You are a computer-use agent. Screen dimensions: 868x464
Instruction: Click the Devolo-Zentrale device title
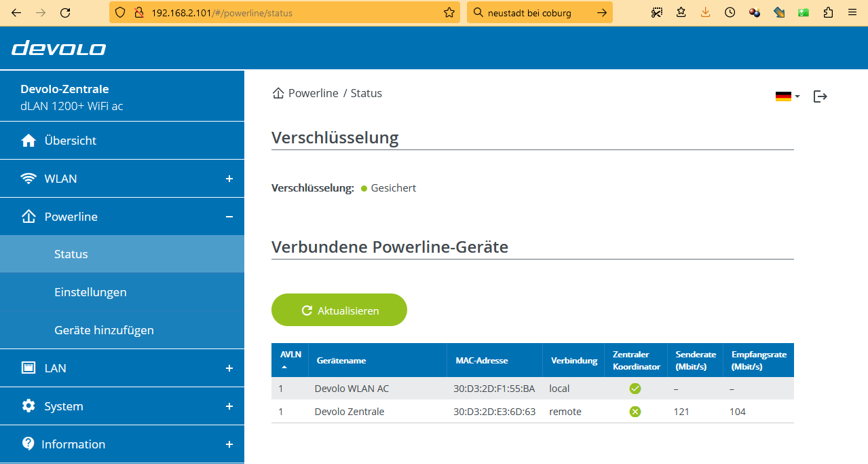point(64,89)
